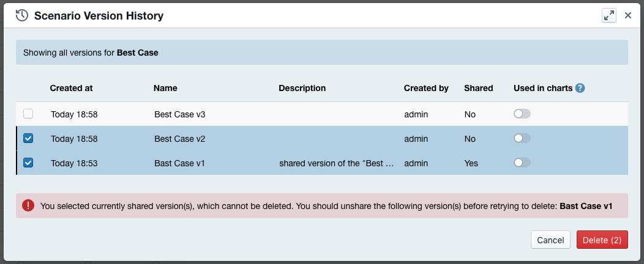
Task: Click the red error alert icon
Action: [x=28, y=206]
